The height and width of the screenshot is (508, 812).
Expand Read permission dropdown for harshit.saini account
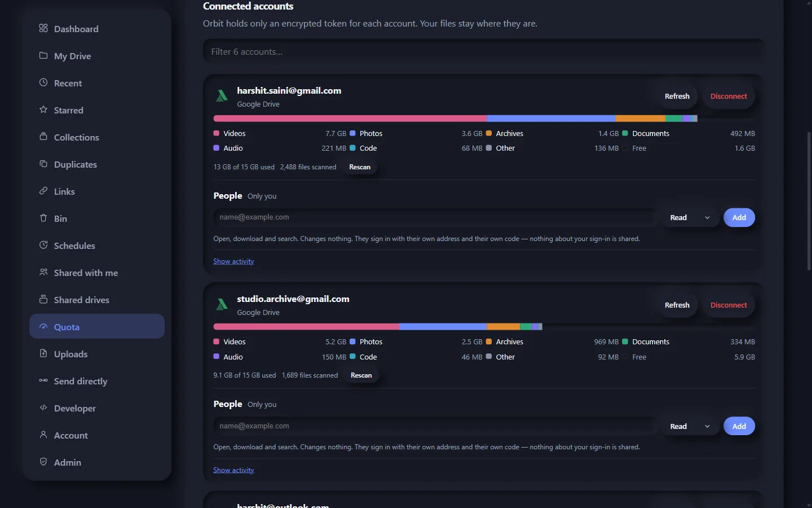click(x=690, y=217)
